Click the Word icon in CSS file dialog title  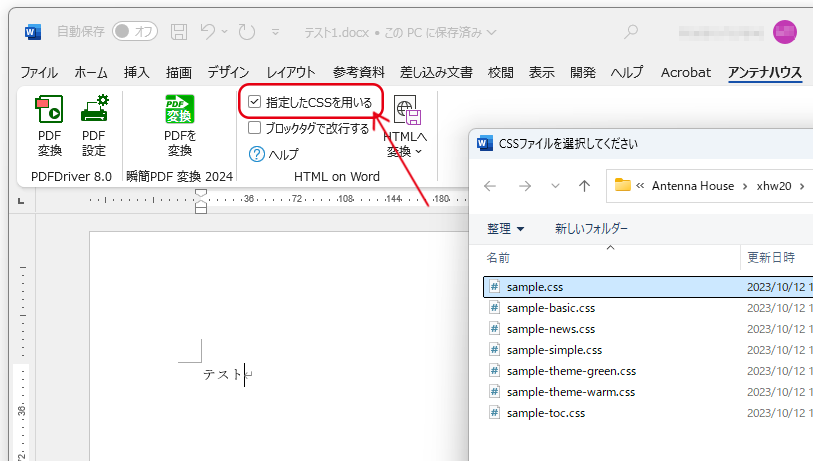coord(484,143)
